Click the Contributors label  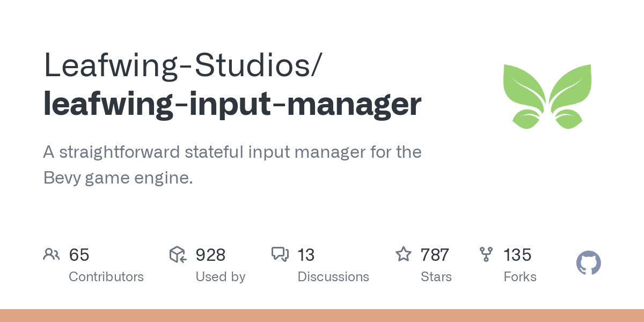point(106,277)
